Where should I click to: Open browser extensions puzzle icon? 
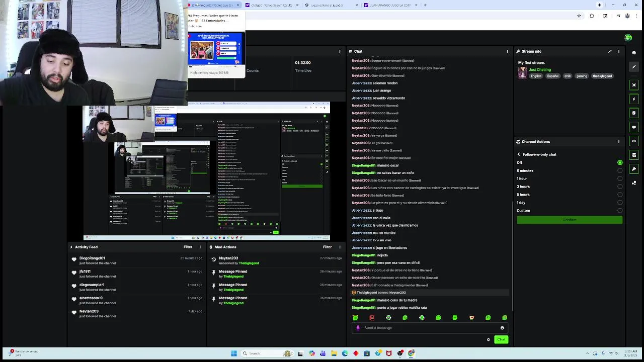coord(592,16)
